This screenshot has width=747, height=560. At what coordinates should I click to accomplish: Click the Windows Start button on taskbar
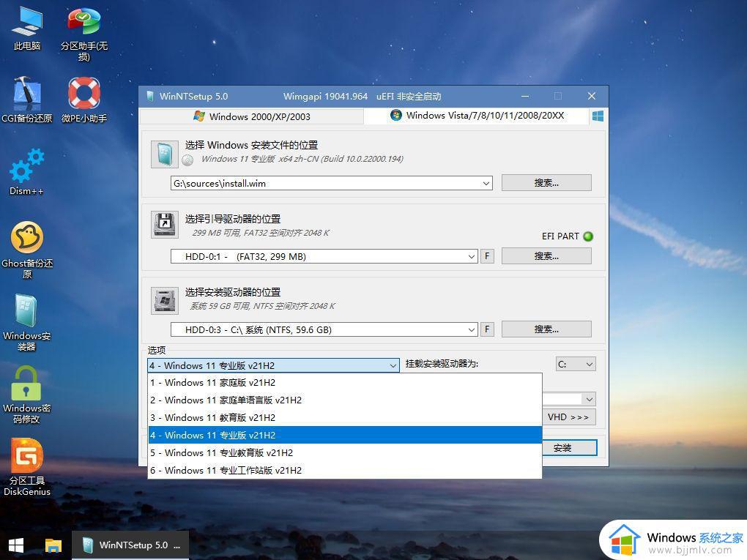16,545
